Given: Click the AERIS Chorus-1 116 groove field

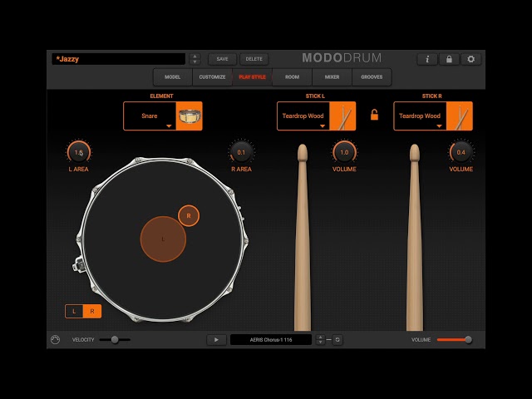Looking at the screenshot, I should [x=271, y=340].
